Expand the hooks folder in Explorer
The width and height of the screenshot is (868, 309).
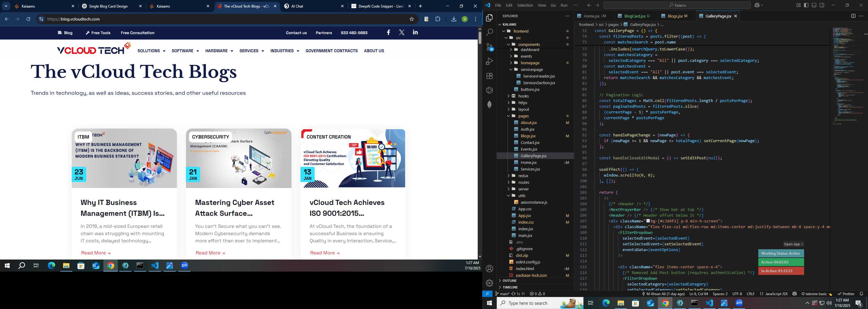(x=523, y=96)
